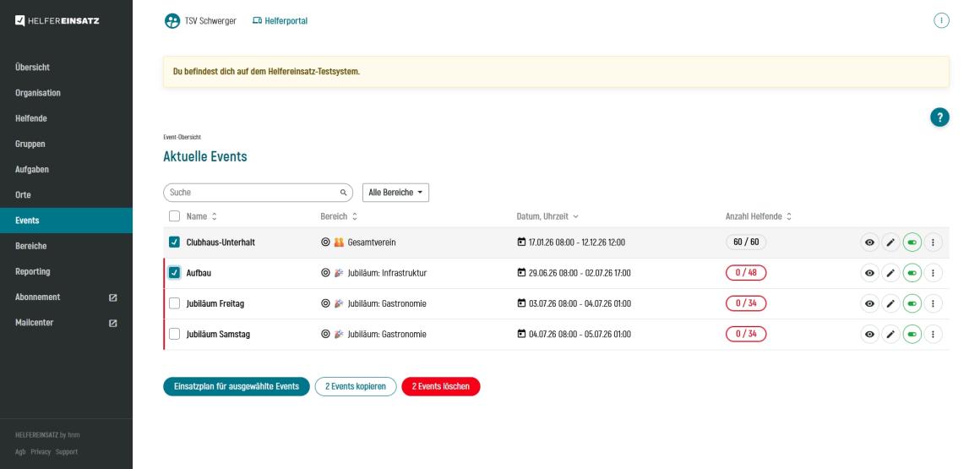Image resolution: width=980 pixels, height=469 pixels.
Task: View Jubiläum Freitag via eye icon
Action: [869, 304]
